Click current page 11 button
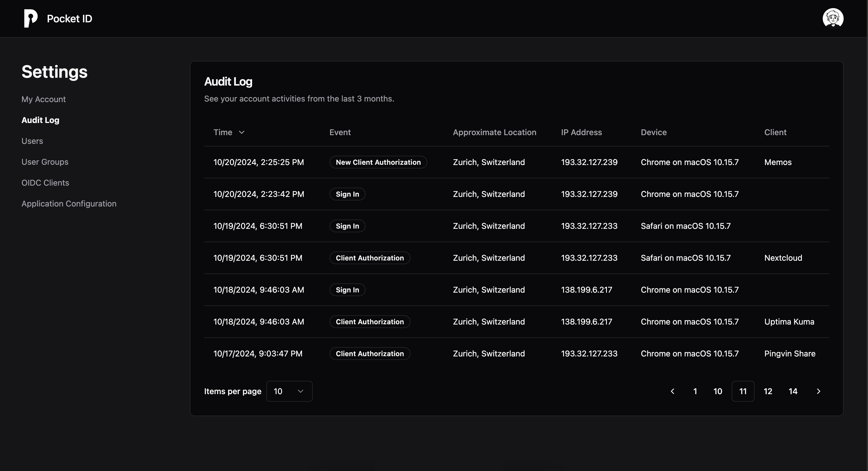This screenshot has height=471, width=868. 743,391
